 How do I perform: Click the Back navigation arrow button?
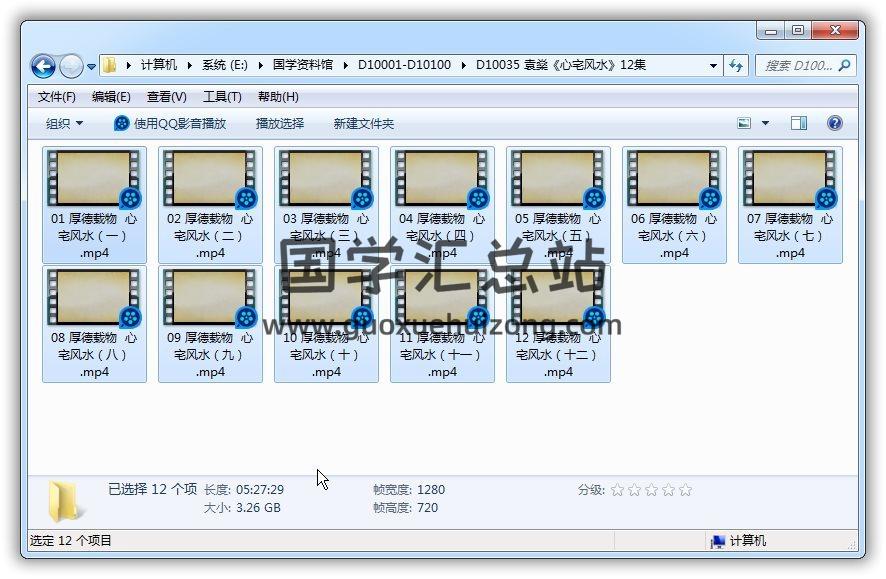(x=43, y=66)
